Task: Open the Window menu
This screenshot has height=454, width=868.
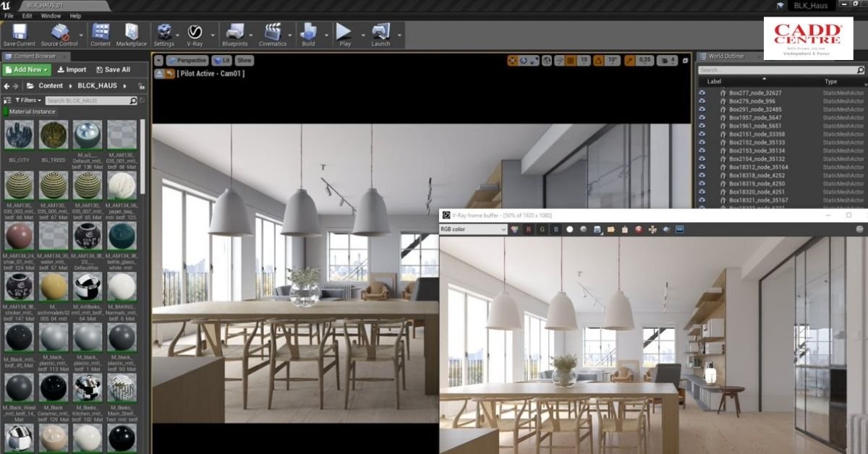Action: 51,15
